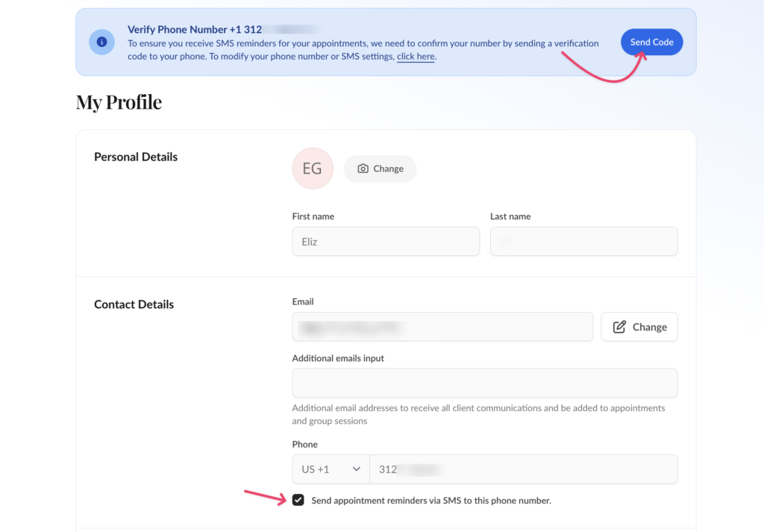Focus the First name field
The image size is (764, 532).
click(x=386, y=242)
